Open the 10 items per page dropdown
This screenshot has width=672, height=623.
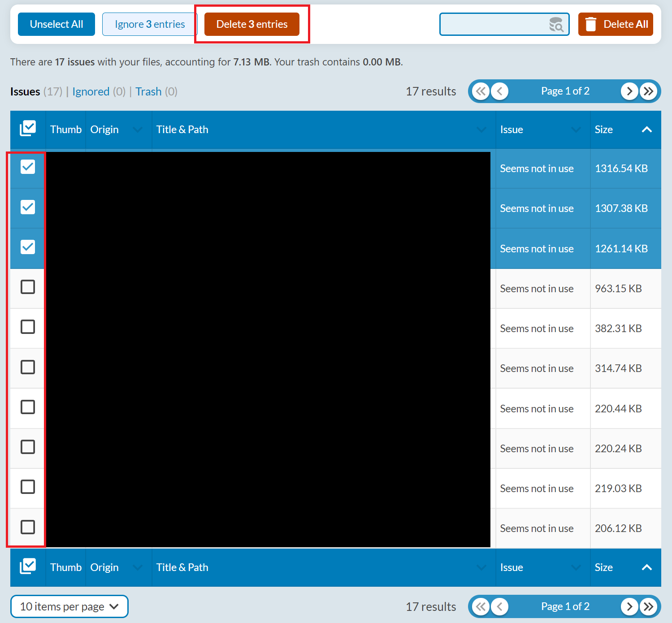(x=69, y=606)
